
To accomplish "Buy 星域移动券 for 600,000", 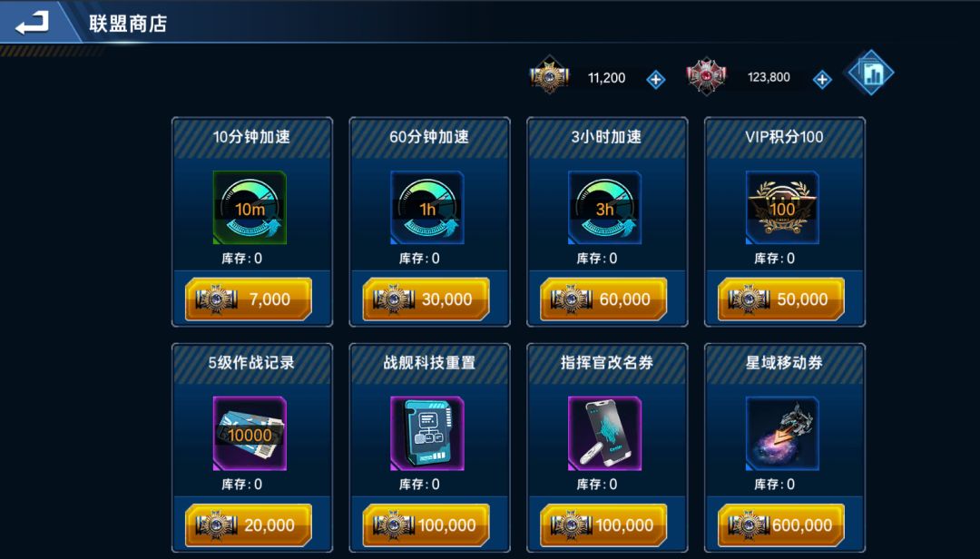I will click(781, 525).
